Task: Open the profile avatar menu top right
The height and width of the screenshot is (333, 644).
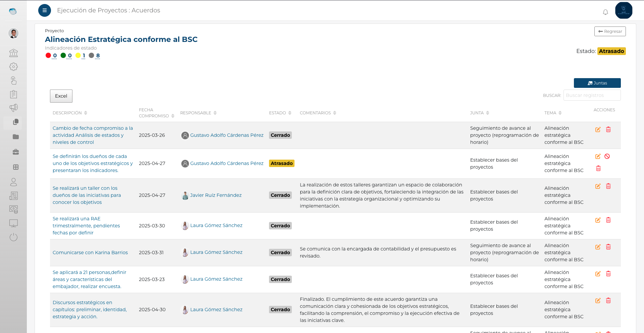Action: pos(624,10)
